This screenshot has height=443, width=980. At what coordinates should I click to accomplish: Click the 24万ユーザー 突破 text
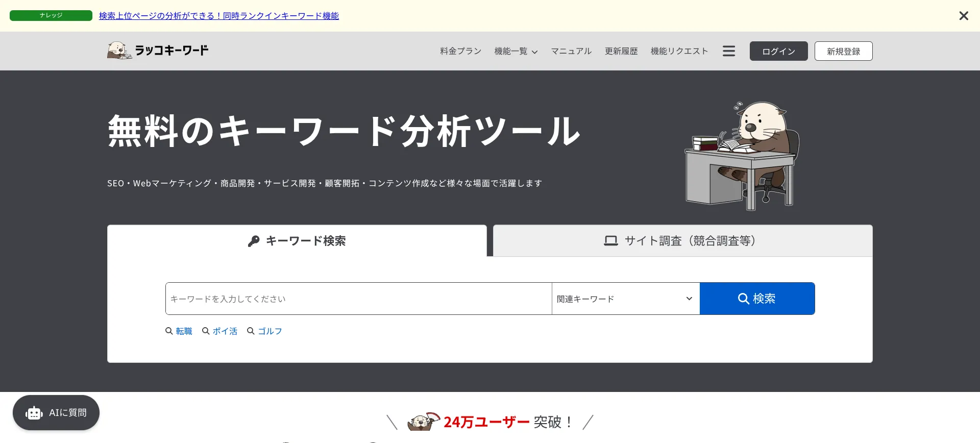coord(507,422)
